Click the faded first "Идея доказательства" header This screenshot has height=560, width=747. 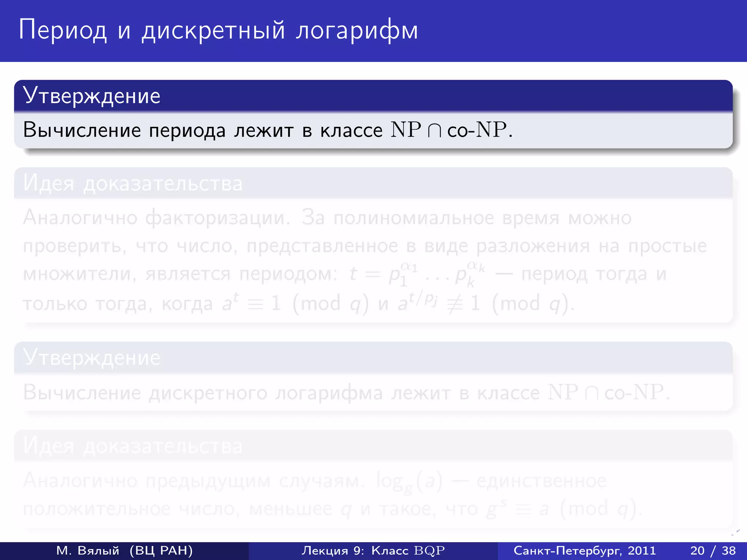click(373, 183)
